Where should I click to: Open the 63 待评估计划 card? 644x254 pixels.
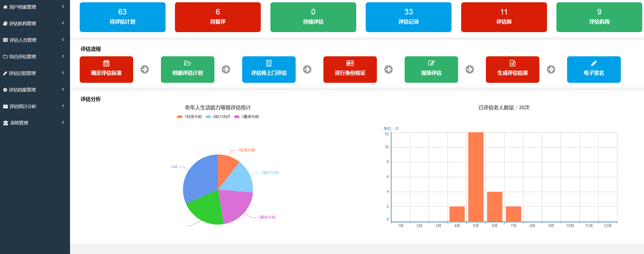(x=122, y=17)
